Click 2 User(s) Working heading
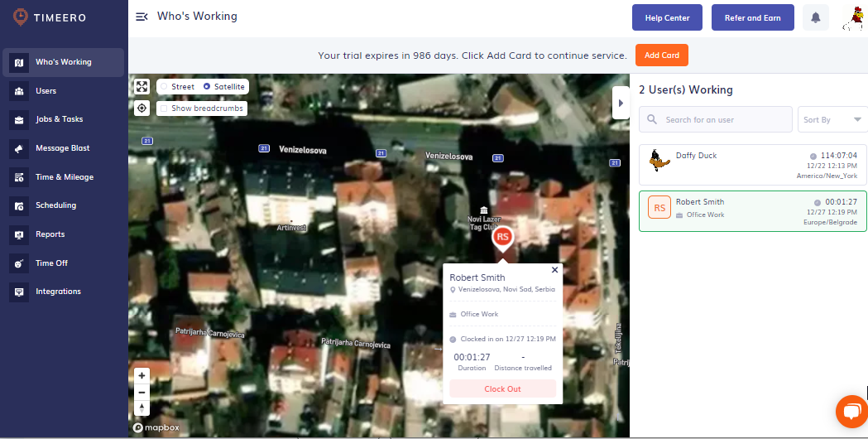This screenshot has width=868, height=439. tap(686, 89)
